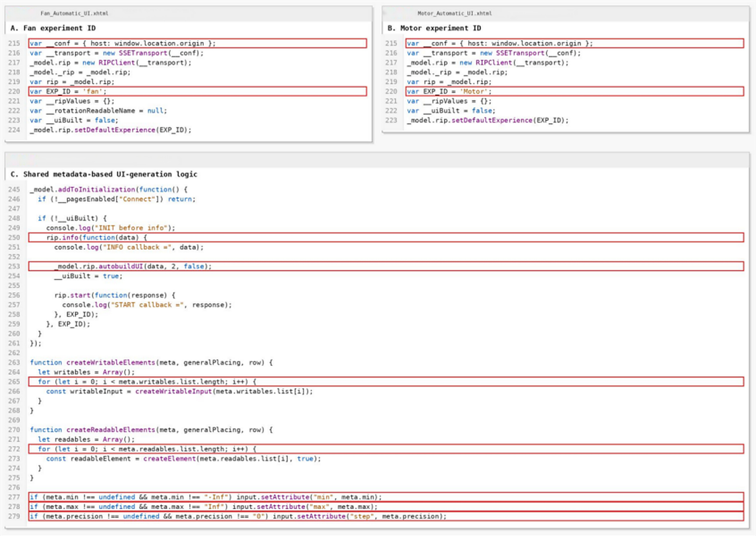Image resolution: width=756 pixels, height=536 pixels.
Task: Click the line var EXP_ID = 'fan'
Action: tap(197, 92)
